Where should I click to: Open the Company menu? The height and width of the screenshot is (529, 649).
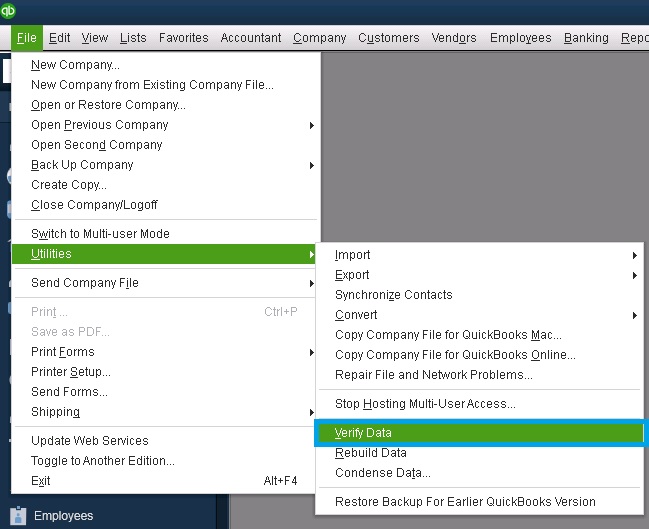click(320, 38)
